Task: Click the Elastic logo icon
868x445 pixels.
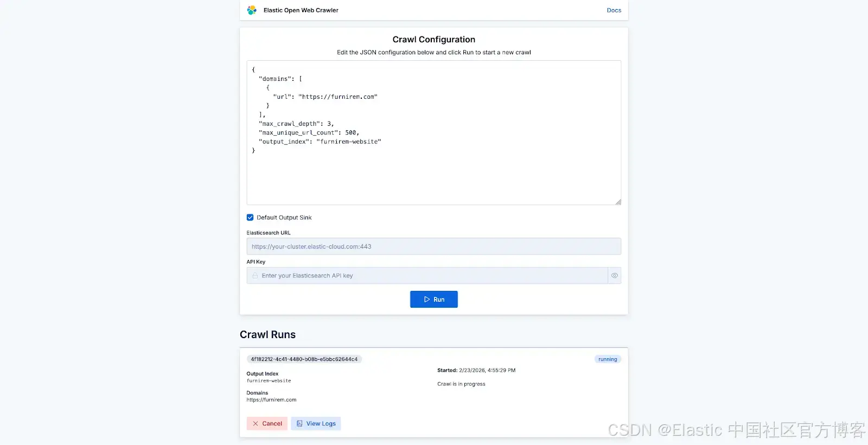Action: [x=252, y=10]
